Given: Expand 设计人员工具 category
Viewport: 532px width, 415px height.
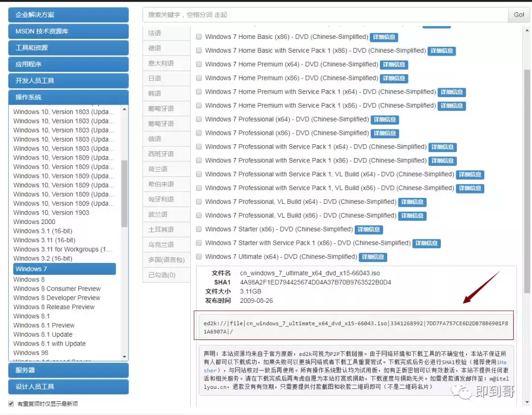Looking at the screenshot, I should [x=68, y=386].
